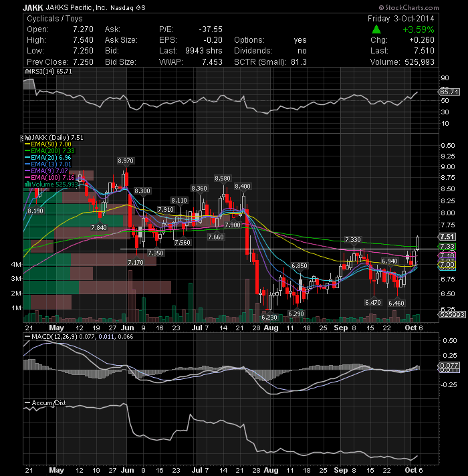Click the 8.360 price label
The width and height of the screenshot is (468, 476).
pyautogui.click(x=199, y=189)
